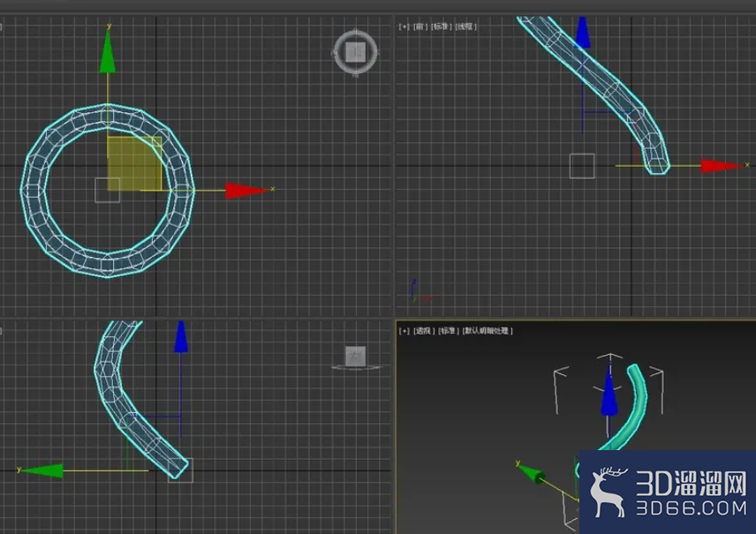Click the small axis tripod in Front viewport corner

pyautogui.click(x=420, y=291)
